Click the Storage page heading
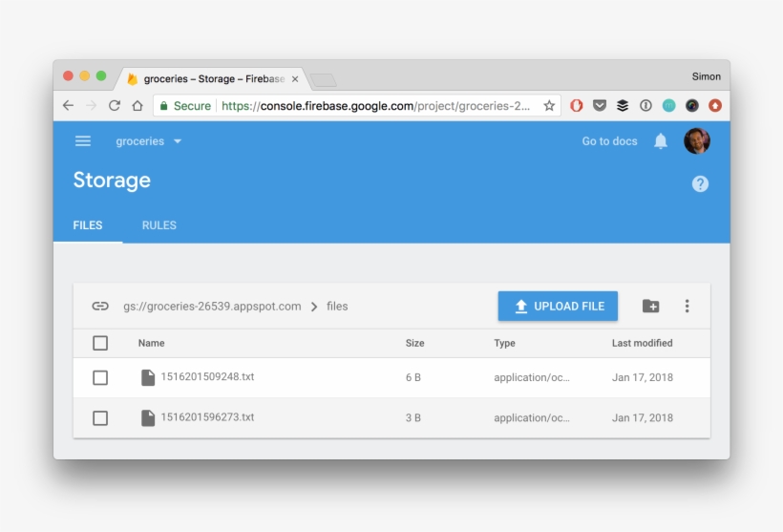This screenshot has width=783, height=532. (x=112, y=181)
